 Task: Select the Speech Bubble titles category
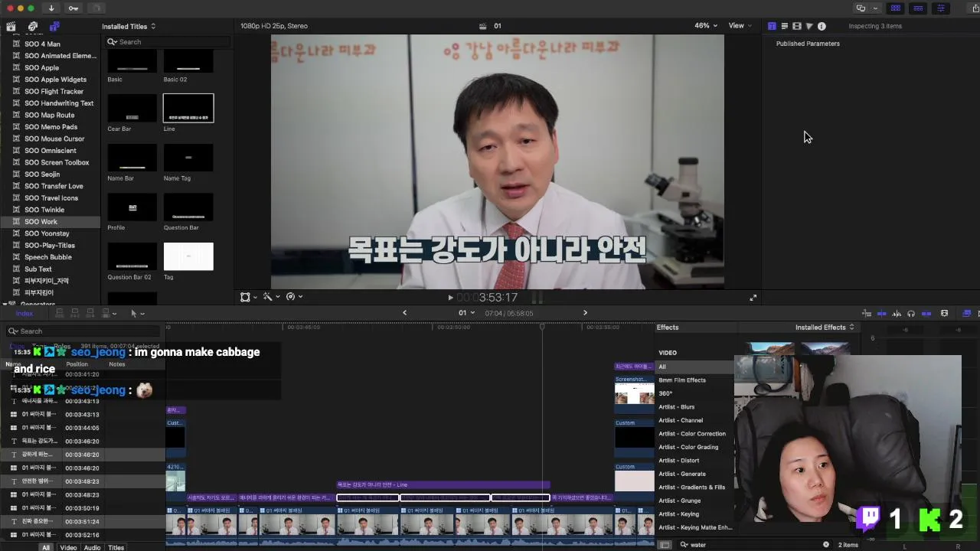click(x=50, y=257)
